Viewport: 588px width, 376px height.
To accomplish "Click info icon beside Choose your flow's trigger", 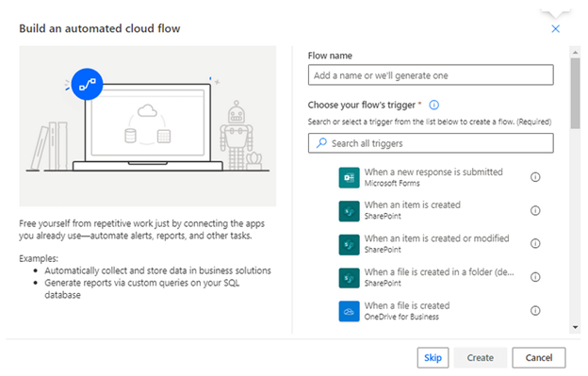I will tap(433, 105).
